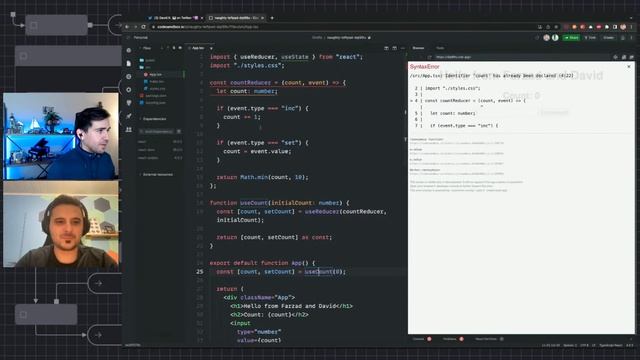Click the Chrome address bar
The image size is (640, 360).
[x=343, y=27]
